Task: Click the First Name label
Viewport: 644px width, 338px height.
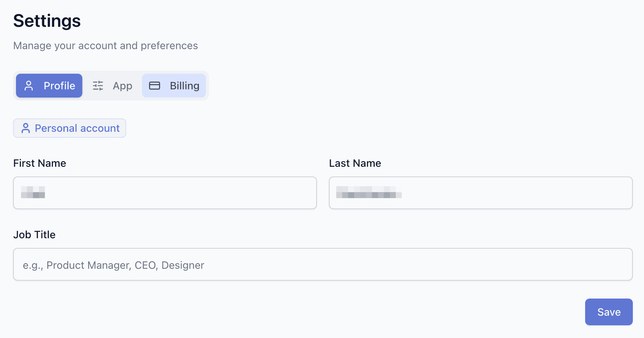Action: [40, 163]
